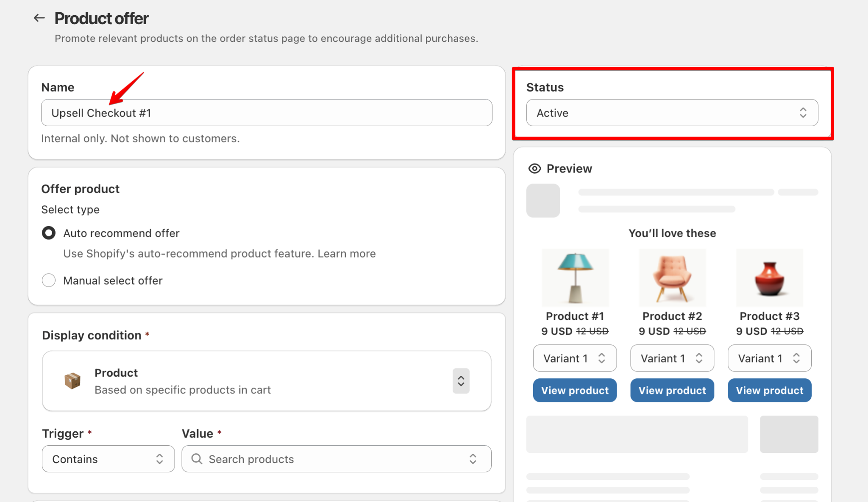Click the Learn more link
868x502 pixels.
[346, 253]
